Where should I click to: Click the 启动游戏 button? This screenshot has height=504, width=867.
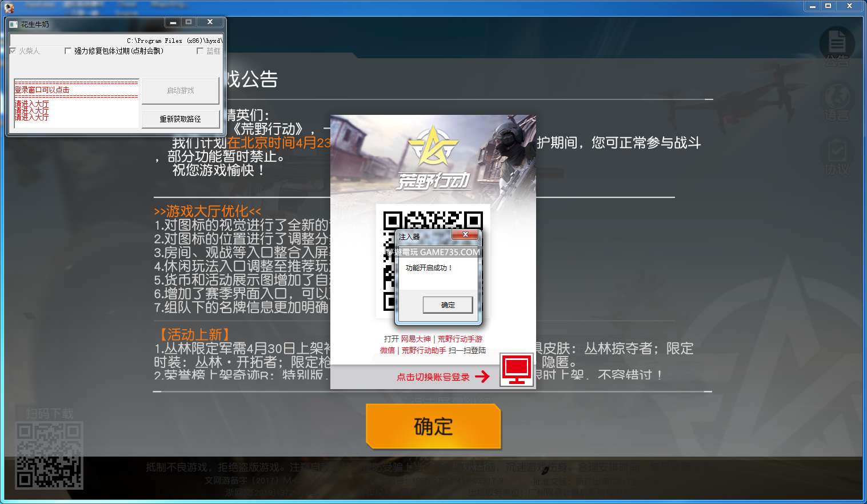181,91
